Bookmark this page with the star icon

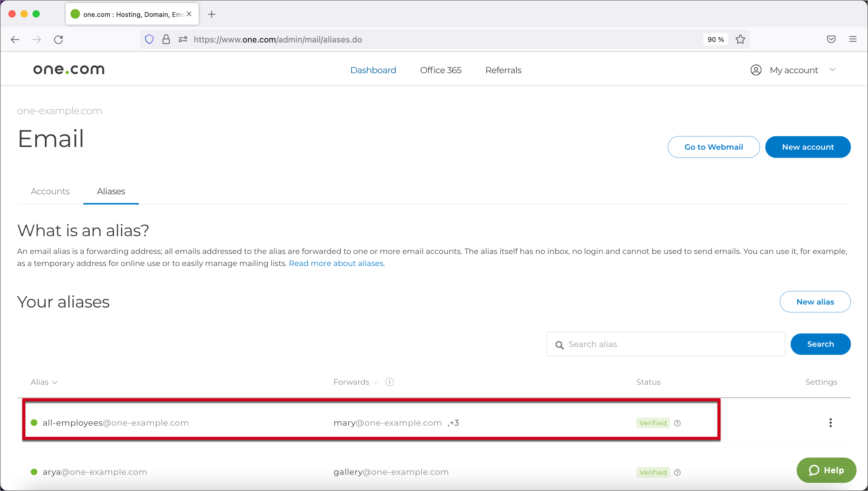click(740, 39)
